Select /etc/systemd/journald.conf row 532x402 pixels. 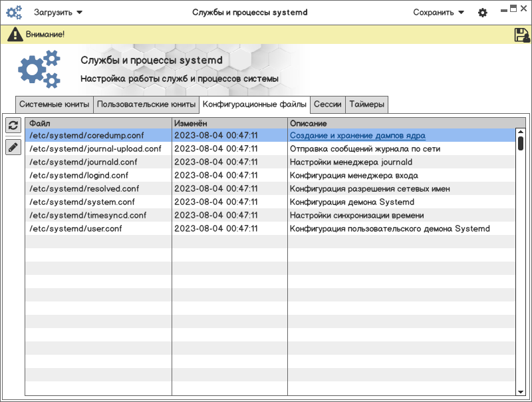tap(83, 162)
